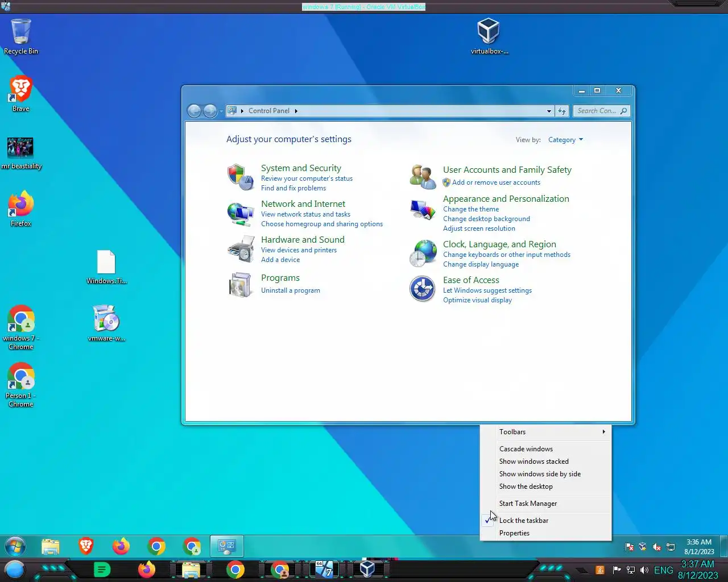Select Show the desktop in the context menu
Viewport: 728px width, 582px height.
(x=546, y=487)
